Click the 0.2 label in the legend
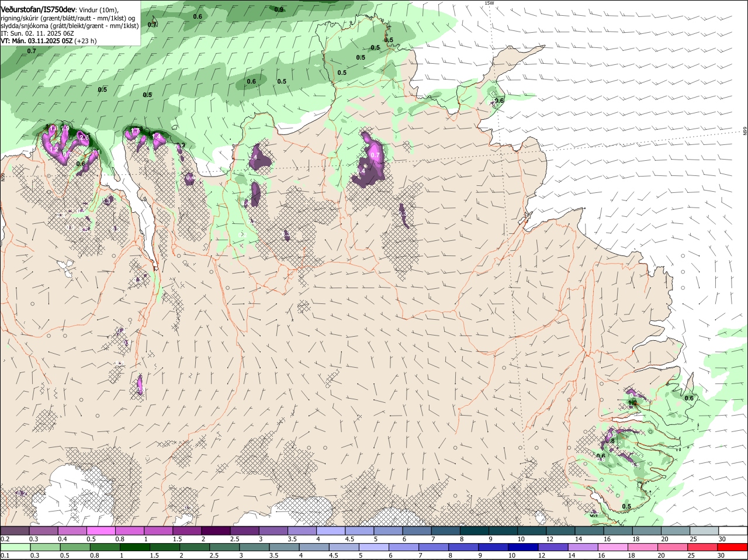The height and width of the screenshot is (560, 748). (x=5, y=539)
